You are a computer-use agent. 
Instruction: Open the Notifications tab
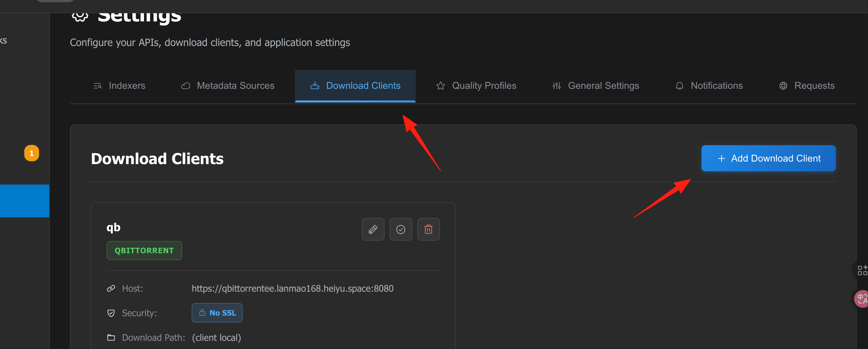pos(709,86)
